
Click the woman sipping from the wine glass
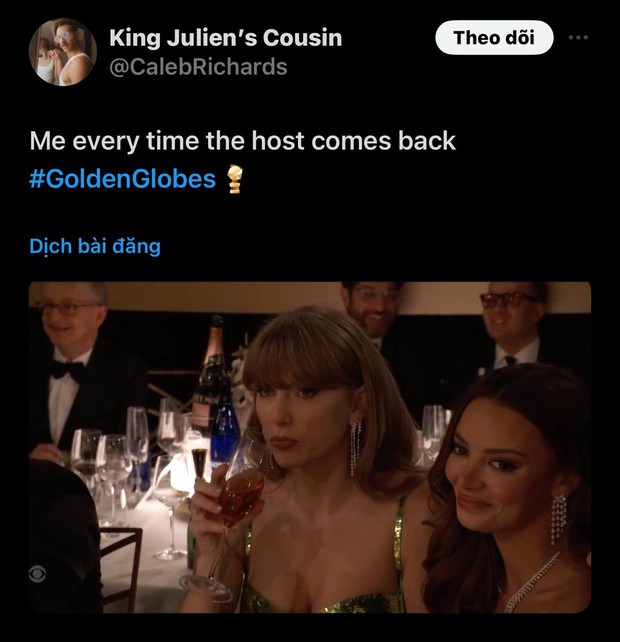click(317, 463)
